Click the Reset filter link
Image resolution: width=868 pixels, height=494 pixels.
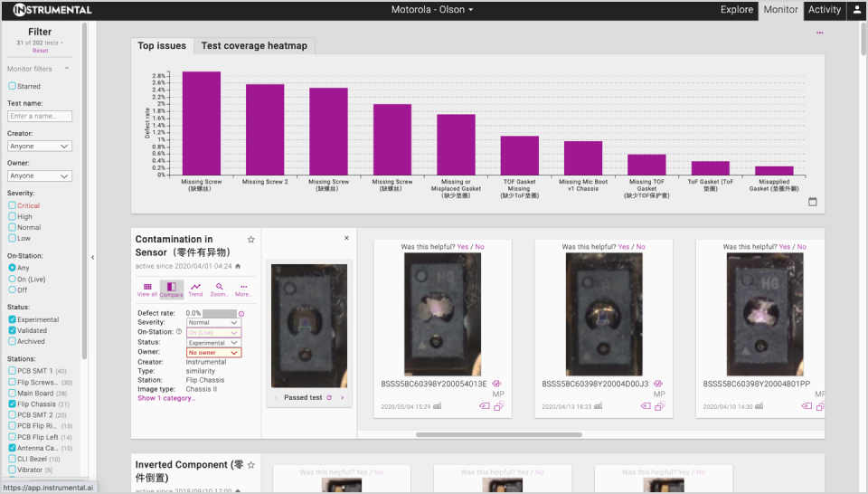coord(40,51)
